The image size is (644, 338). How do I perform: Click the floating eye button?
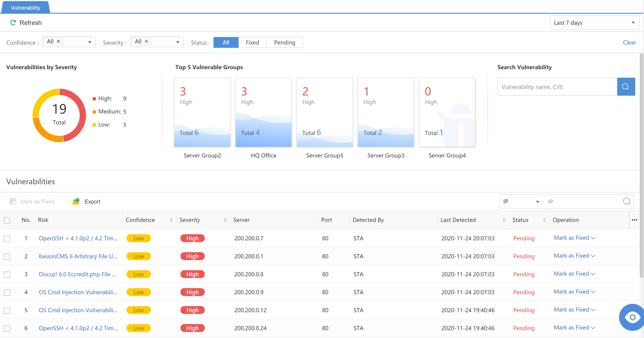coord(633,317)
